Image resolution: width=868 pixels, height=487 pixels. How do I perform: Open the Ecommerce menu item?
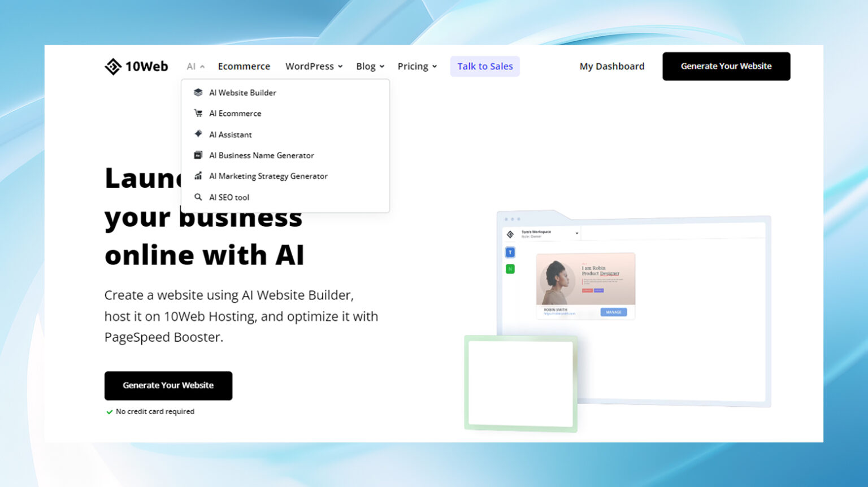(x=244, y=66)
